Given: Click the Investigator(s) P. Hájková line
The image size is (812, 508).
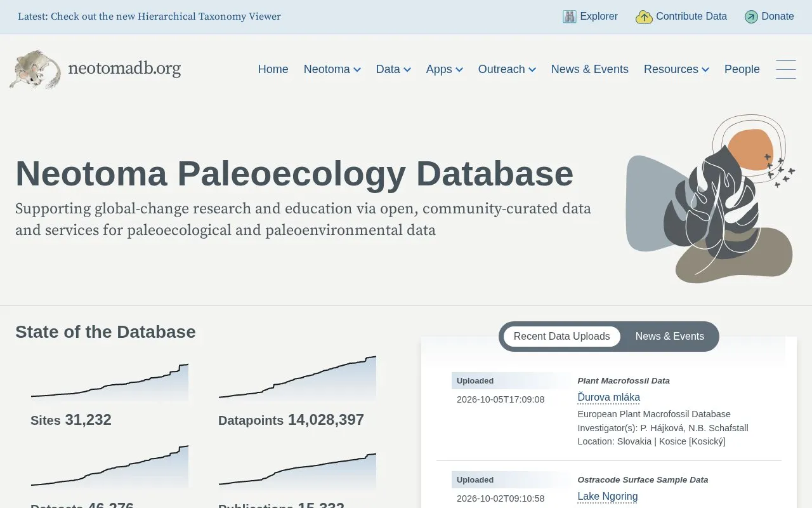Looking at the screenshot, I should pyautogui.click(x=663, y=428).
